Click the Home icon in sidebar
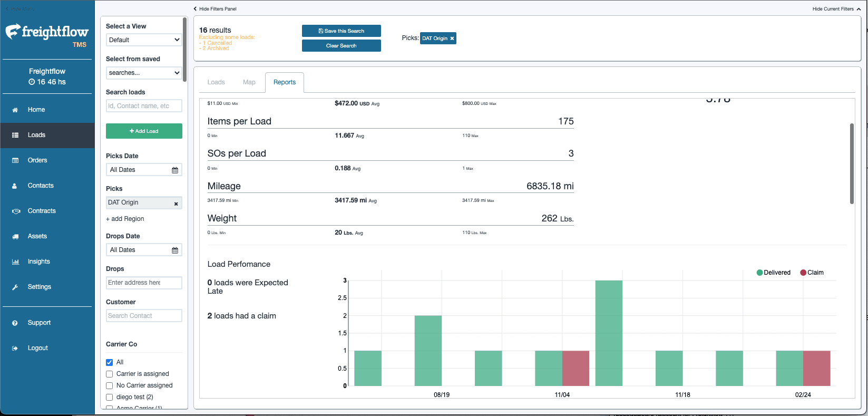868x416 pixels. 15,110
